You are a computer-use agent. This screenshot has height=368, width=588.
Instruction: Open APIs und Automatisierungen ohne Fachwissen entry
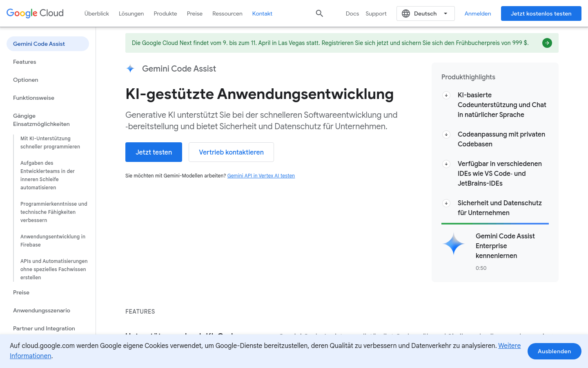pos(54,269)
